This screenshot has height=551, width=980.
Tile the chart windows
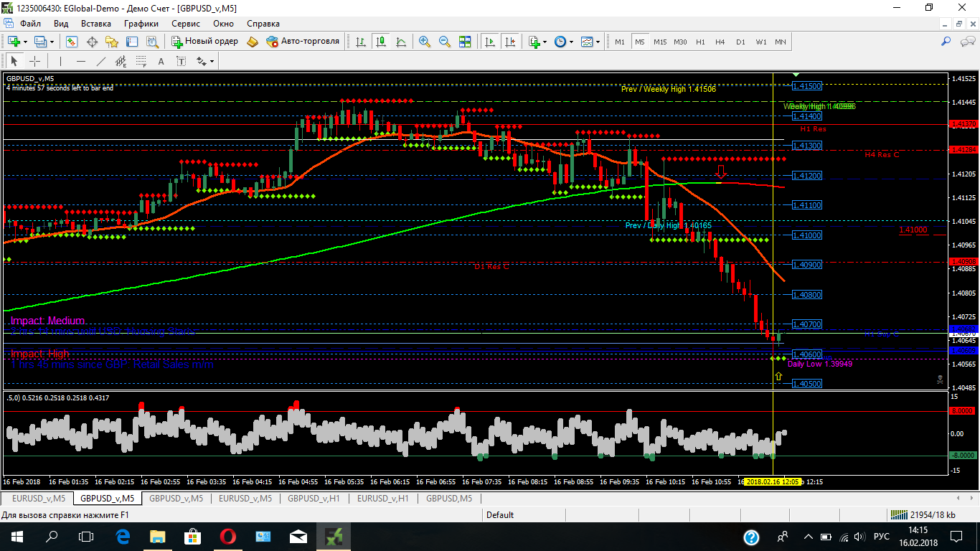tap(465, 42)
